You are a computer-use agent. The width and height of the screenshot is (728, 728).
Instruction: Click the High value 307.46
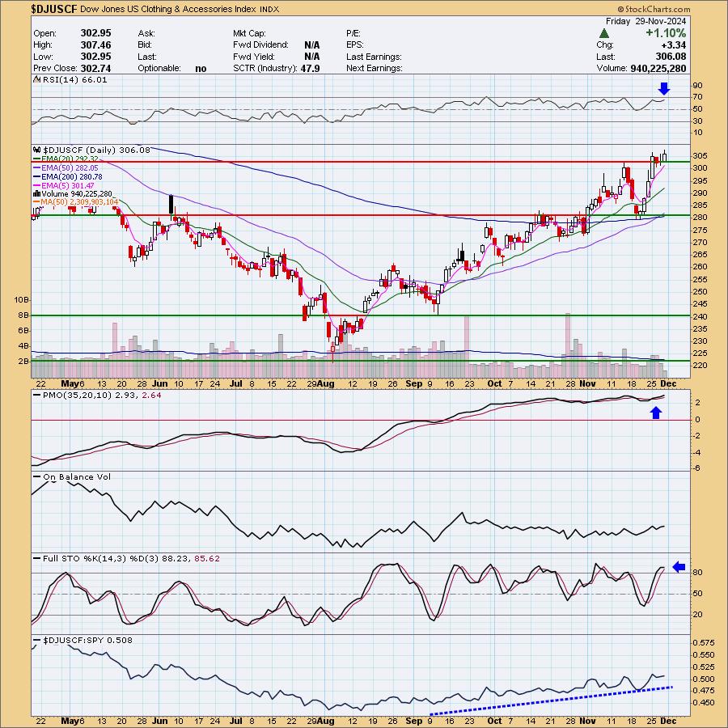pos(95,45)
